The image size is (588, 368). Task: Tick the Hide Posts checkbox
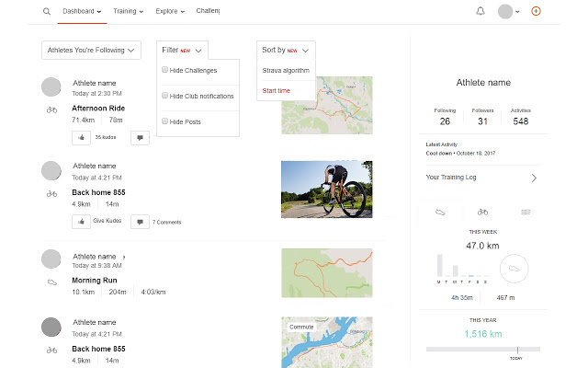(x=164, y=121)
